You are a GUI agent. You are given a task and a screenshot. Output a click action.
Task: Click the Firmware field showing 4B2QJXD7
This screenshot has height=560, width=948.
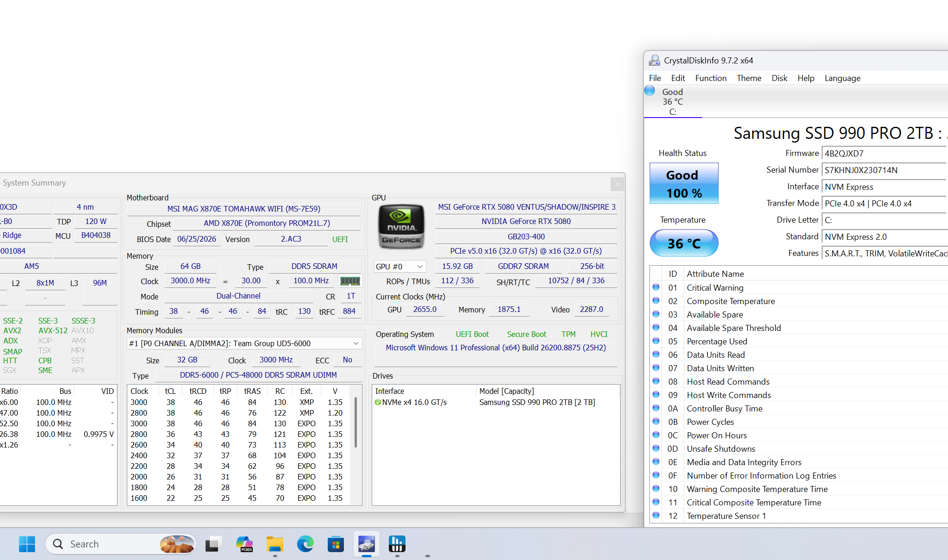(x=885, y=154)
